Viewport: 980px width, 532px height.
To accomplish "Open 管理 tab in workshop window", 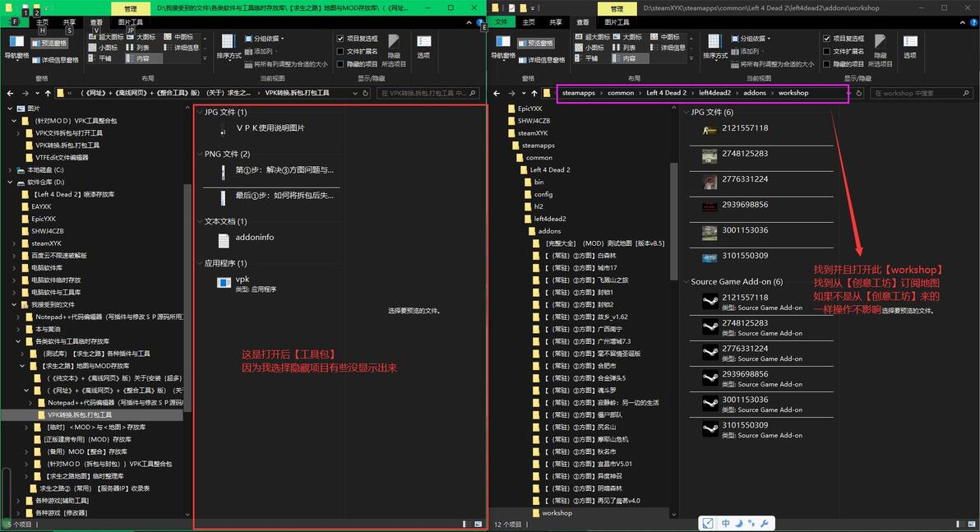I will tap(617, 9).
